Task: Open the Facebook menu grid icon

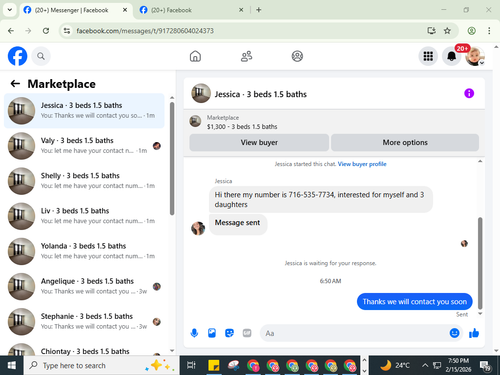Action: (x=428, y=56)
